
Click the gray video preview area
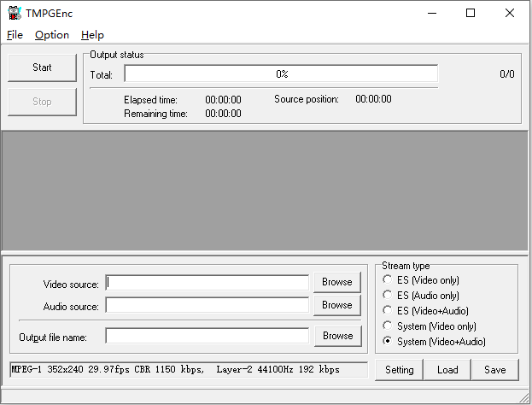(x=265, y=191)
